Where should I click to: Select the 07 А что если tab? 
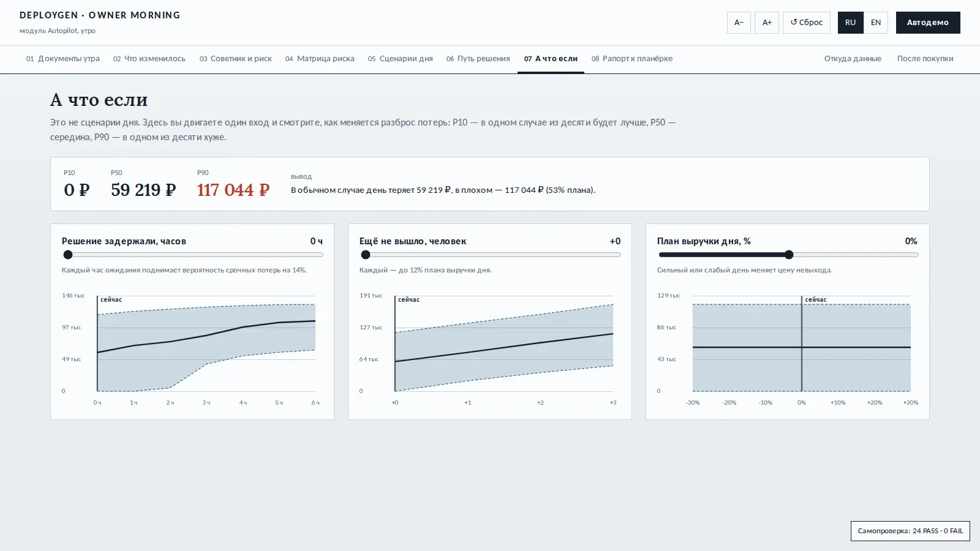[551, 59]
